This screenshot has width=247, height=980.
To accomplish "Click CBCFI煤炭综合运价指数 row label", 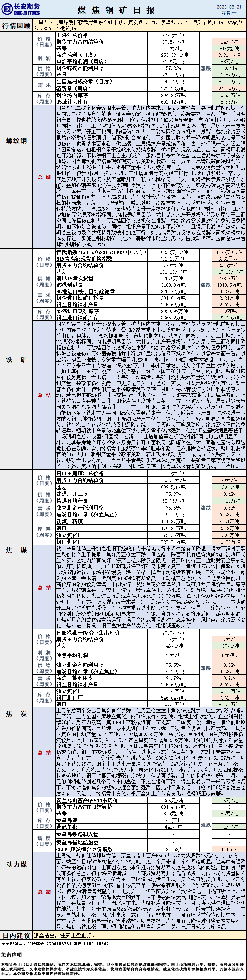I will 84,849.
